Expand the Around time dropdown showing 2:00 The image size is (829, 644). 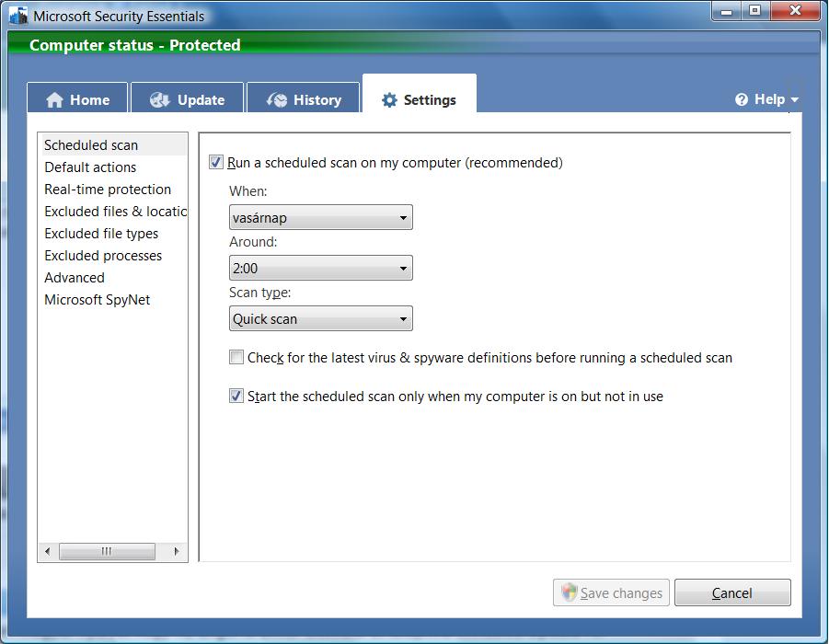[x=320, y=269]
